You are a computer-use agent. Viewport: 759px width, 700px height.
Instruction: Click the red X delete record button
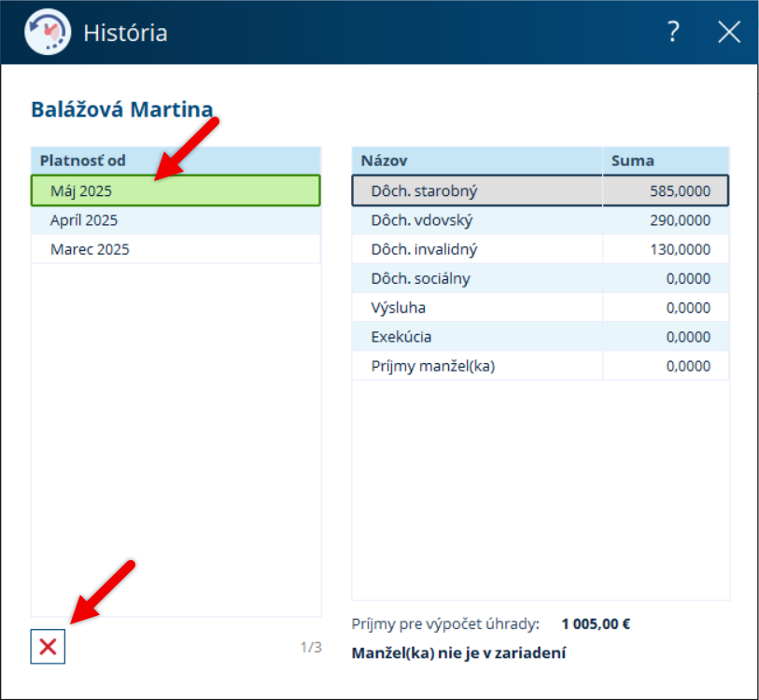click(48, 646)
